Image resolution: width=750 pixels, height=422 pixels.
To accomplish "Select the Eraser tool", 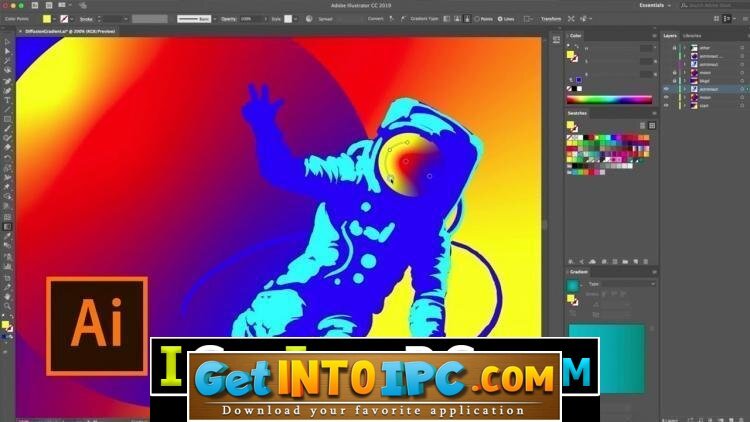I will 7,147.
